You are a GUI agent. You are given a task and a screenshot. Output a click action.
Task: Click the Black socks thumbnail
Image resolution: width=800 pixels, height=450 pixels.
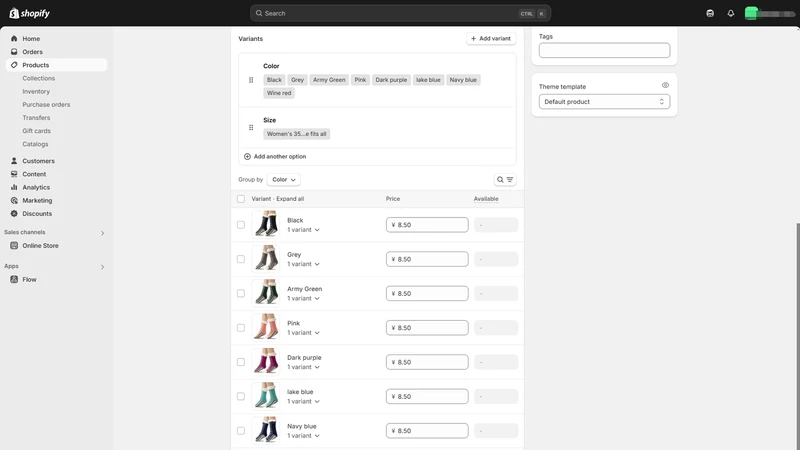click(266, 224)
